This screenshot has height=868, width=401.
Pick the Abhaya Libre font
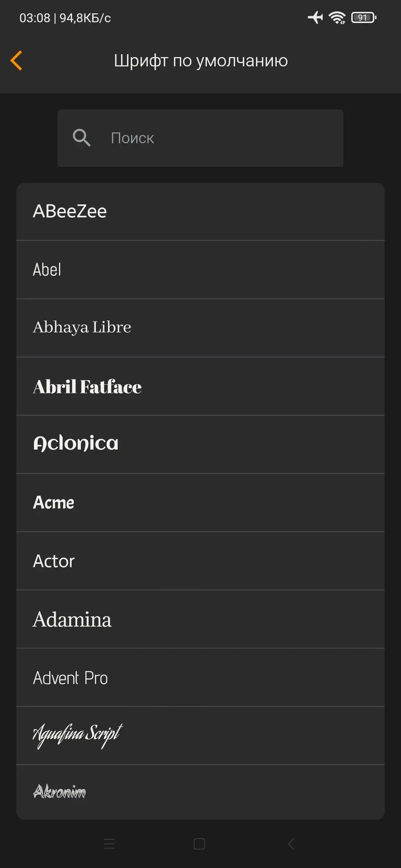[x=200, y=328]
